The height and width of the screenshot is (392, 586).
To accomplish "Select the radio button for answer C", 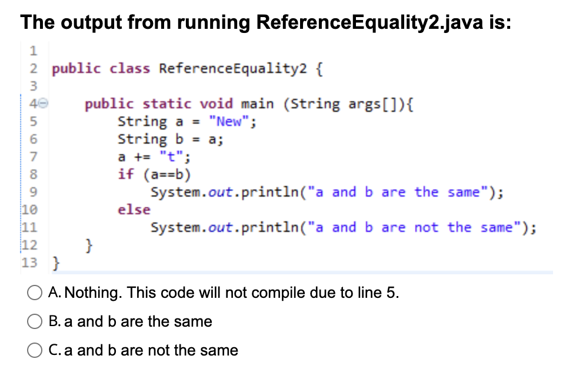I will tap(35, 350).
